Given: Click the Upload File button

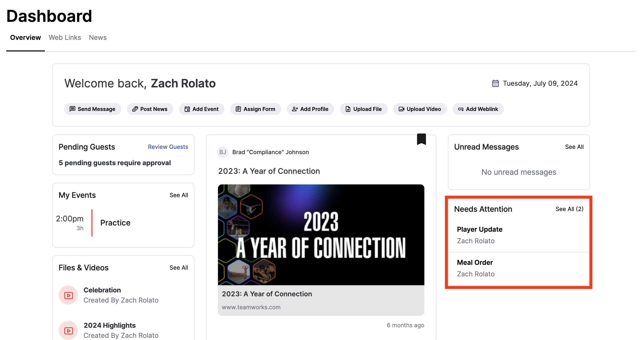Looking at the screenshot, I should click(x=363, y=109).
